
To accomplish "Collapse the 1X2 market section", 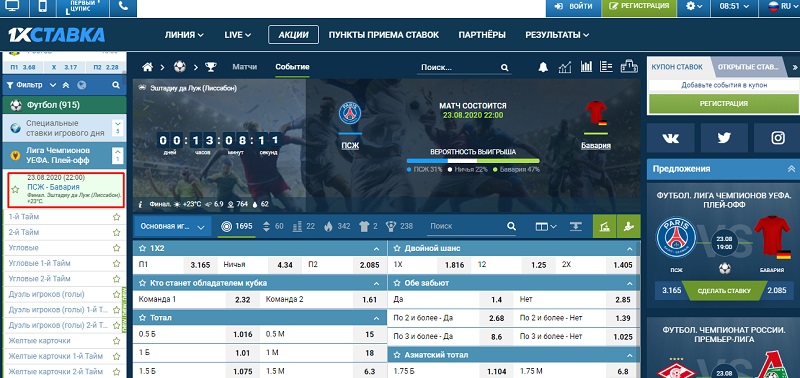I will coord(377,249).
